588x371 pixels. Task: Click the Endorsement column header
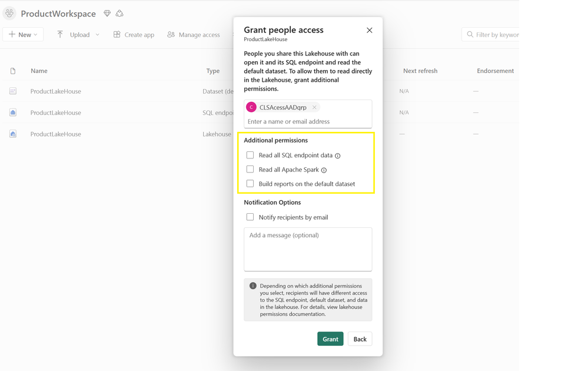pos(496,71)
